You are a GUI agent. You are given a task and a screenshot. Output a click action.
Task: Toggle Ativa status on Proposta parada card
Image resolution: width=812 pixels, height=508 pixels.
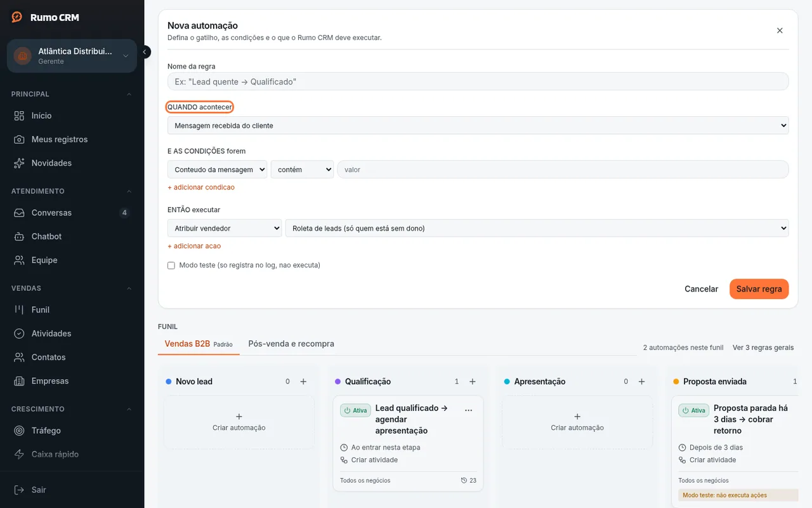(694, 410)
